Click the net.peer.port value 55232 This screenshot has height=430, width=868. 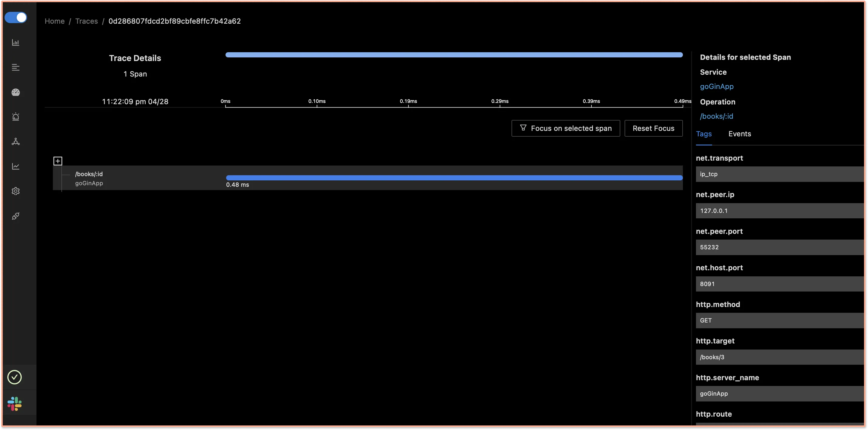click(780, 247)
